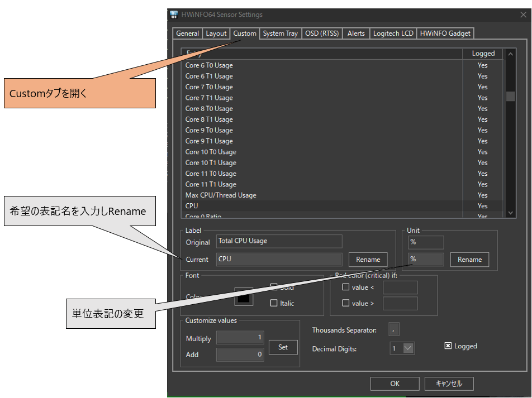Click the OK button
The width and height of the screenshot is (532, 398).
click(x=395, y=383)
